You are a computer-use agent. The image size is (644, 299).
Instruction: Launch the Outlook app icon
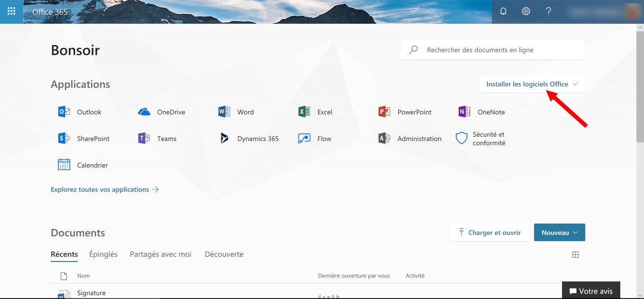64,112
